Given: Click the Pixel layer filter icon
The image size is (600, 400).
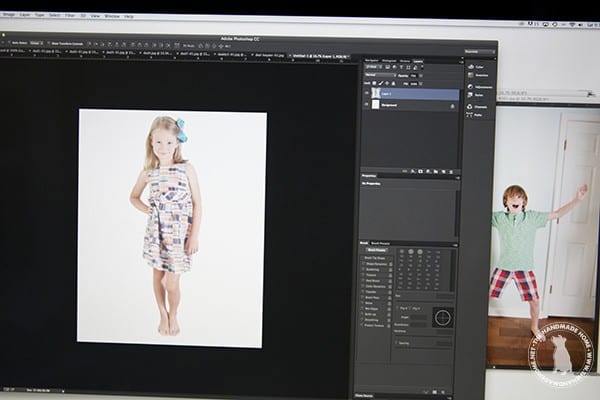Looking at the screenshot, I should coord(388,67).
